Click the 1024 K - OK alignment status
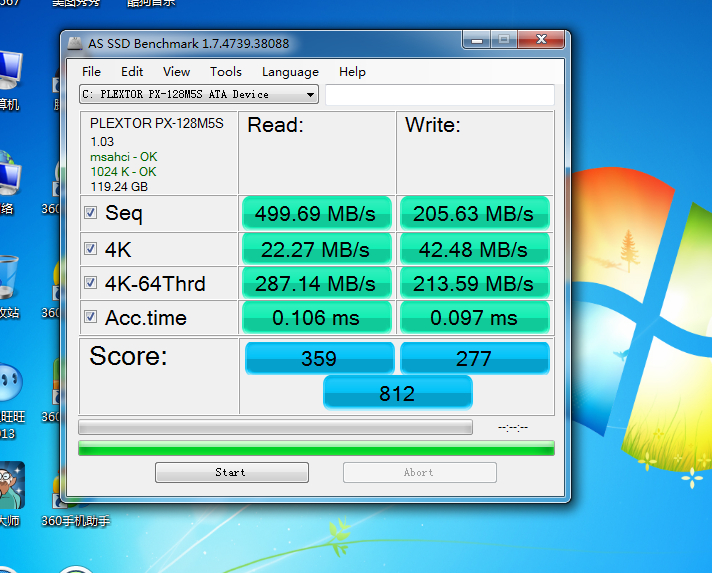The height and width of the screenshot is (573, 712). point(123,172)
